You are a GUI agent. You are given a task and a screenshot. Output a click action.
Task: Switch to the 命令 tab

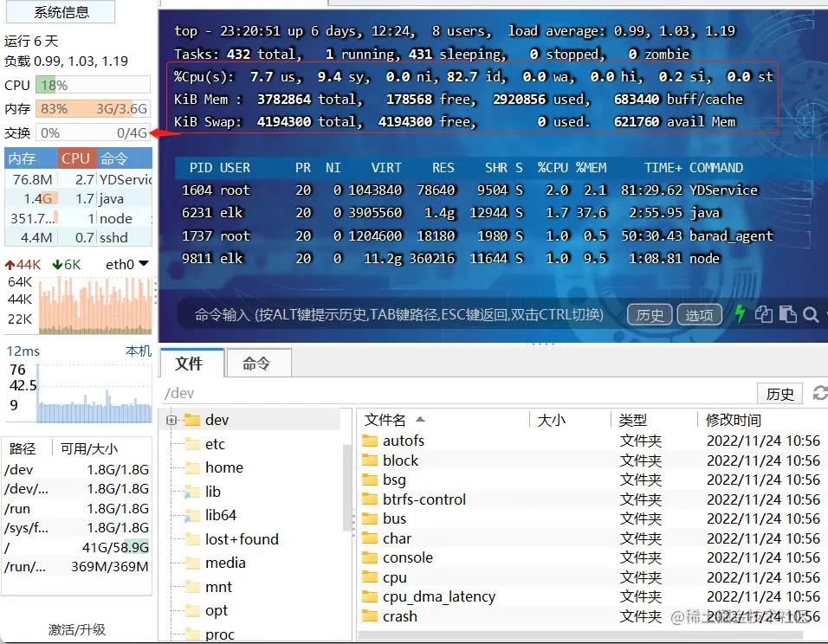[x=258, y=364]
